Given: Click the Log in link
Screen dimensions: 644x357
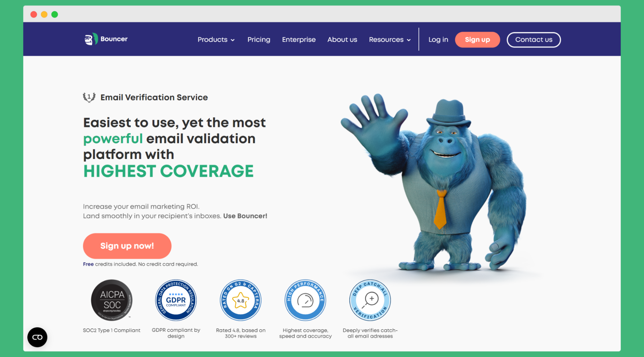Looking at the screenshot, I should click(438, 40).
